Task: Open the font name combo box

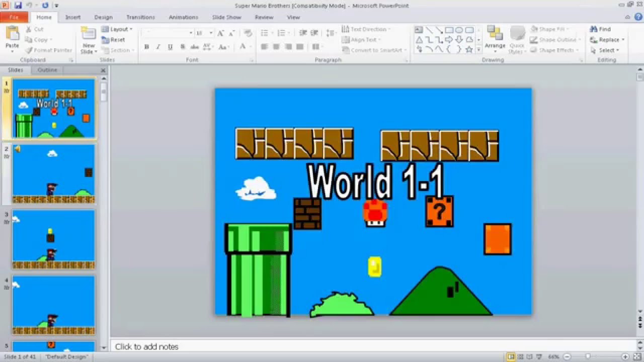Action: coord(168,33)
